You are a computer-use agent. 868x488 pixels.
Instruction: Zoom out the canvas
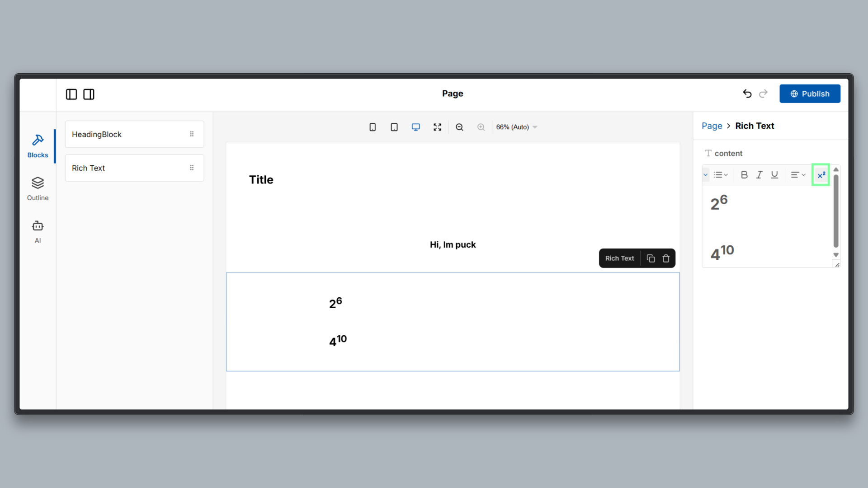tap(459, 127)
